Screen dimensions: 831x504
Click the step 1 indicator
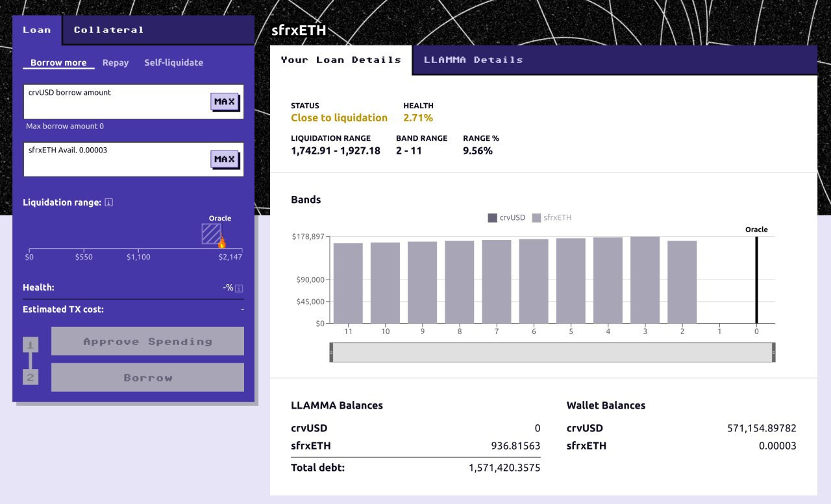click(31, 344)
